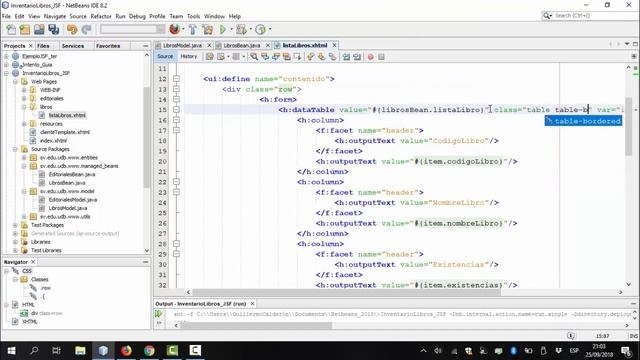This screenshot has height=360, width=640.
Task: Click the New File toolbar icon
Action: point(11,29)
